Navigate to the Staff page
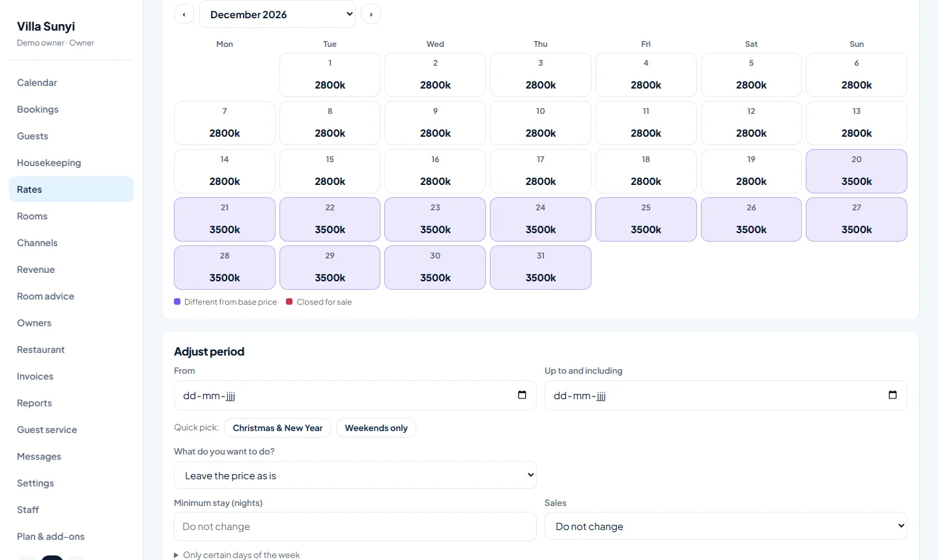 (x=71, y=510)
